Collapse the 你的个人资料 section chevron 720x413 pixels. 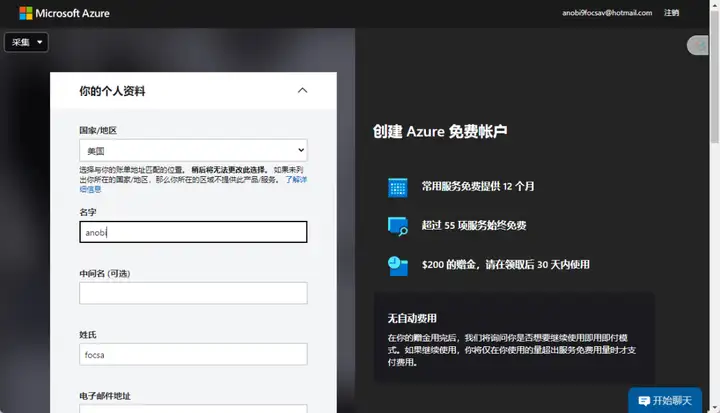tap(302, 91)
